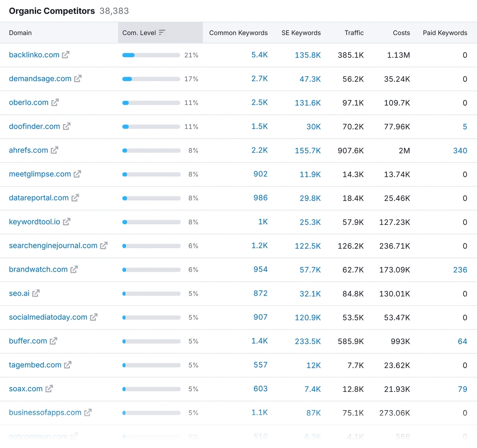Click the external link icon beside seo.ai

tap(36, 293)
